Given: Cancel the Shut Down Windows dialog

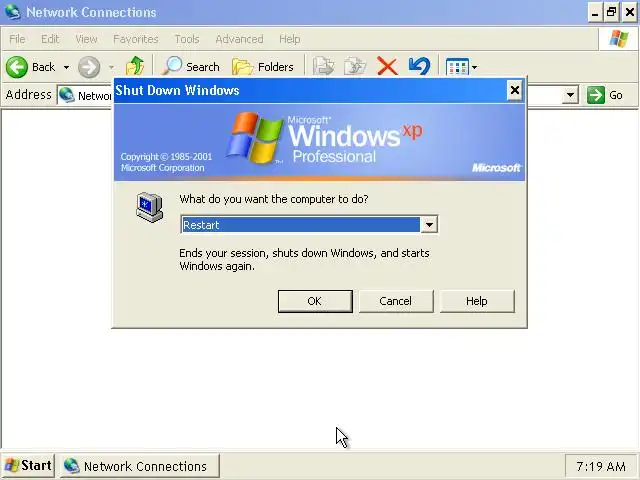Looking at the screenshot, I should pos(396,301).
